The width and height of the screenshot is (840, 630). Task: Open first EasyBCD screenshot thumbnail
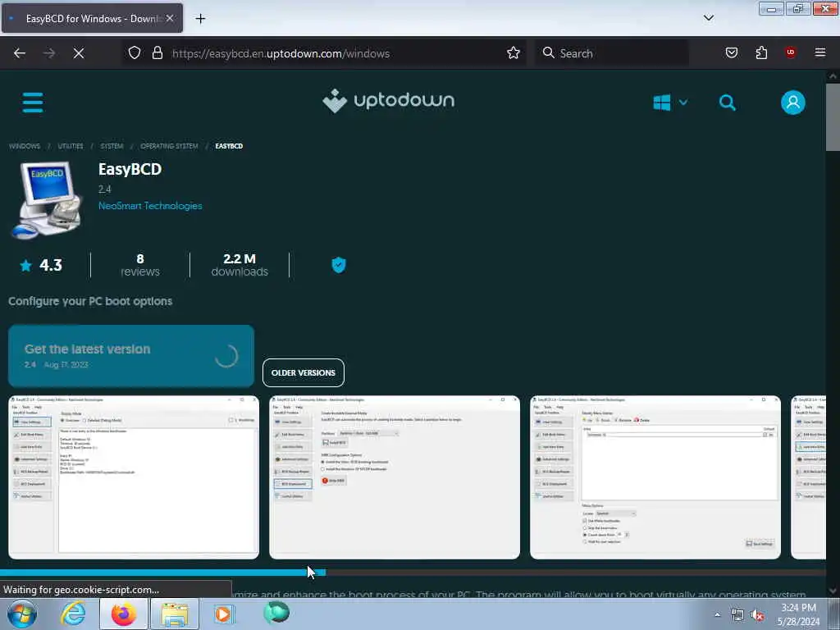pyautogui.click(x=134, y=477)
